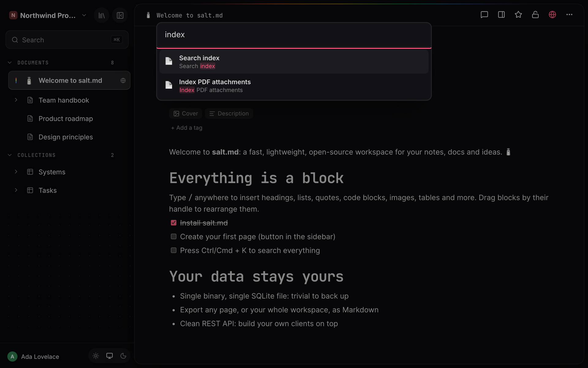Screen dimensions: 588x368
Task: Expand the Systems collection
Action: pos(16,172)
